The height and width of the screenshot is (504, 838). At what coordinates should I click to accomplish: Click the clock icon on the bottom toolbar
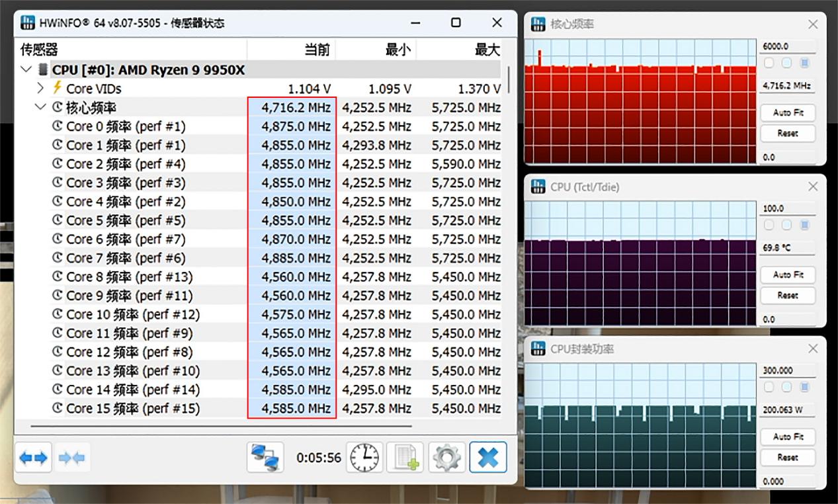pyautogui.click(x=363, y=457)
